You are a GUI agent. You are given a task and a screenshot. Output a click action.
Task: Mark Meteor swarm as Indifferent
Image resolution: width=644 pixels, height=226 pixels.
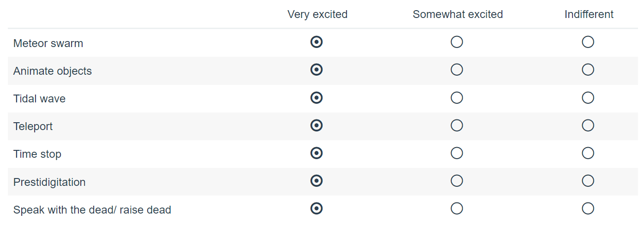[588, 42]
